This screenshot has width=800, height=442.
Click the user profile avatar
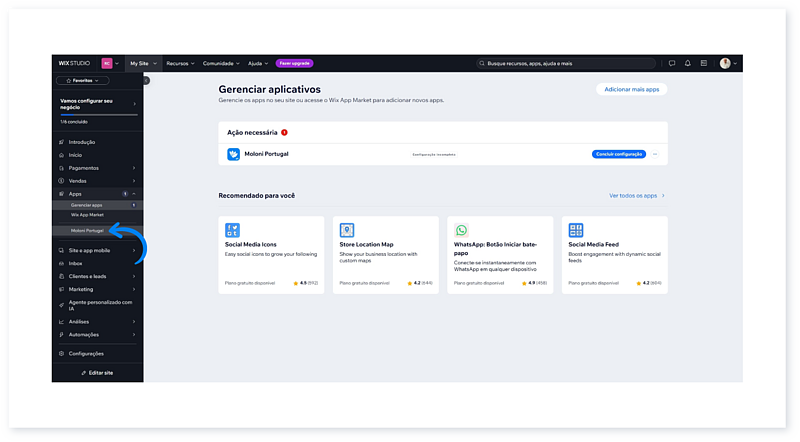725,63
